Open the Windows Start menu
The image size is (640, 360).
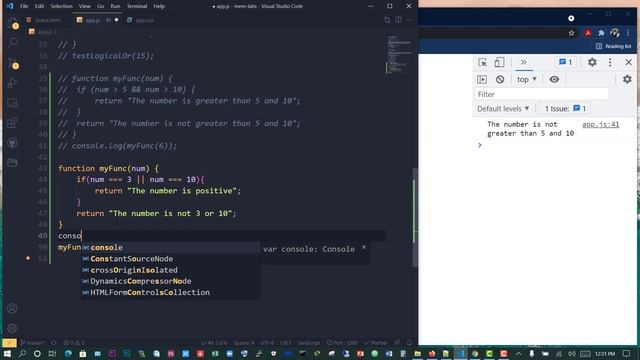pos(7,353)
